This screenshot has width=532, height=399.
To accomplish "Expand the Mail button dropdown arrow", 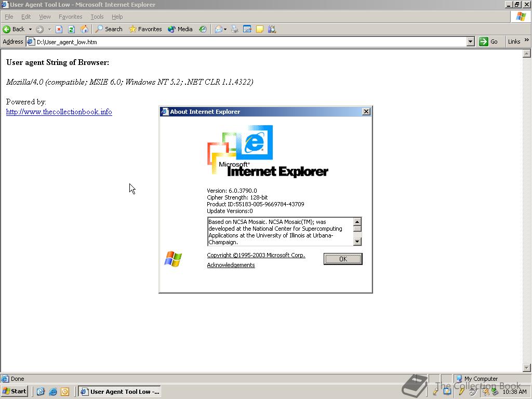I will 225,29.
